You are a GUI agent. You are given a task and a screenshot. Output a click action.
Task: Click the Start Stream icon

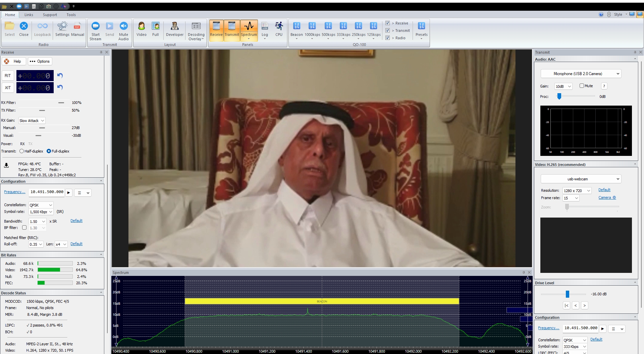(95, 26)
